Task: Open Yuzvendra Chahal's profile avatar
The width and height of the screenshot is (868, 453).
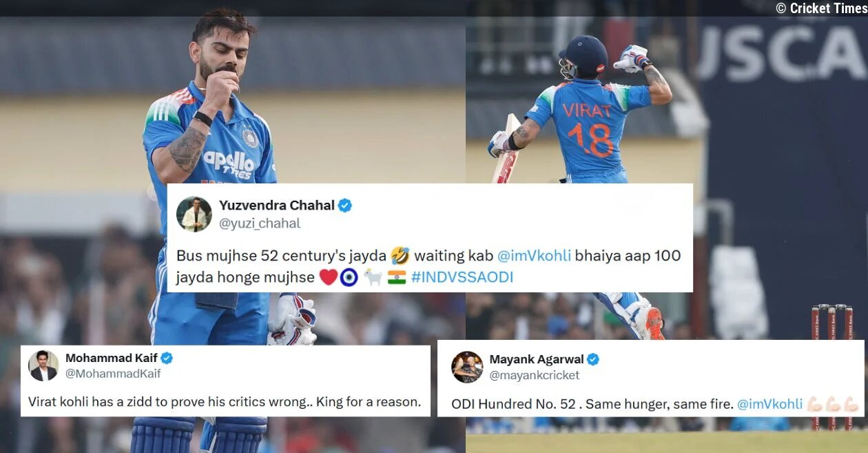Action: tap(194, 214)
